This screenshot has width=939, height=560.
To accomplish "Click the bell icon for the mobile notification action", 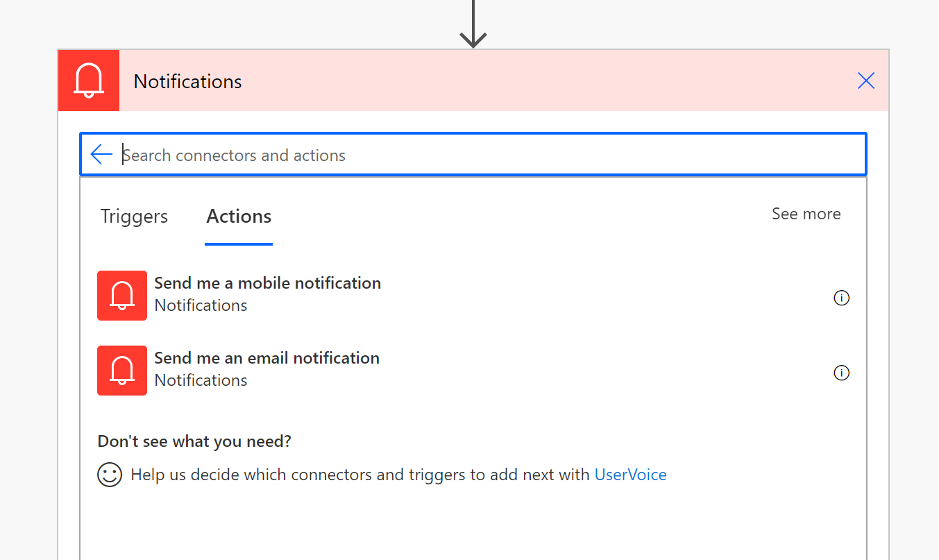I will (x=122, y=296).
